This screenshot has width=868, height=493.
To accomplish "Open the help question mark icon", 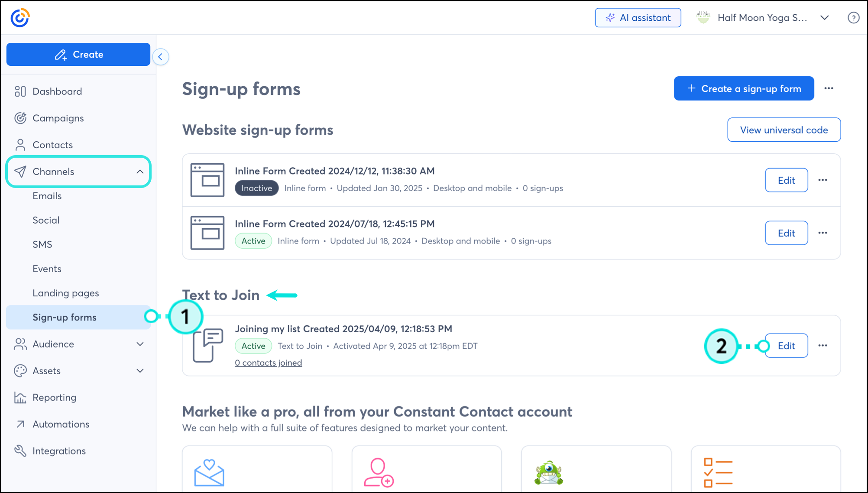I will [853, 17].
